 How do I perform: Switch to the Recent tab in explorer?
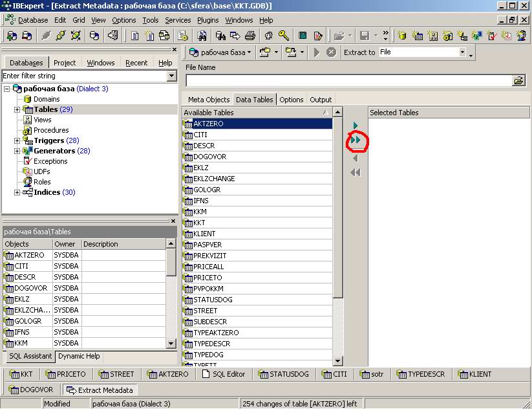(136, 63)
